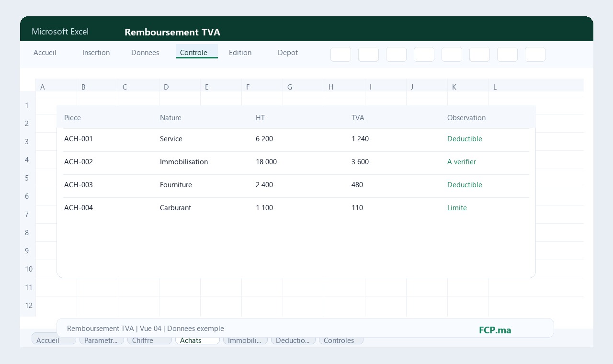The image size is (613, 364).
Task: Select row 12 header
Action: 28,305
